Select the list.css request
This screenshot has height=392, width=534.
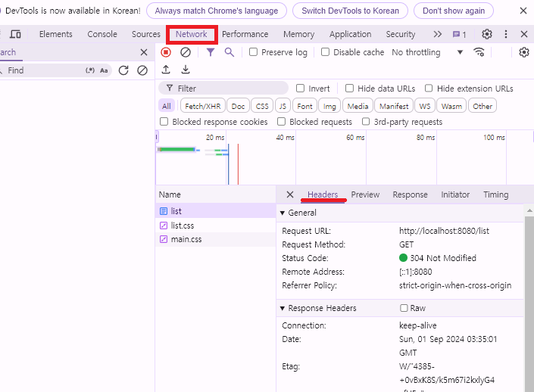point(216,226)
